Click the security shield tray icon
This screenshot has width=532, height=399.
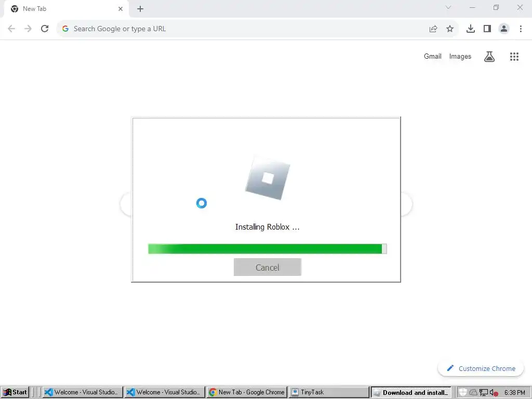pos(462,392)
